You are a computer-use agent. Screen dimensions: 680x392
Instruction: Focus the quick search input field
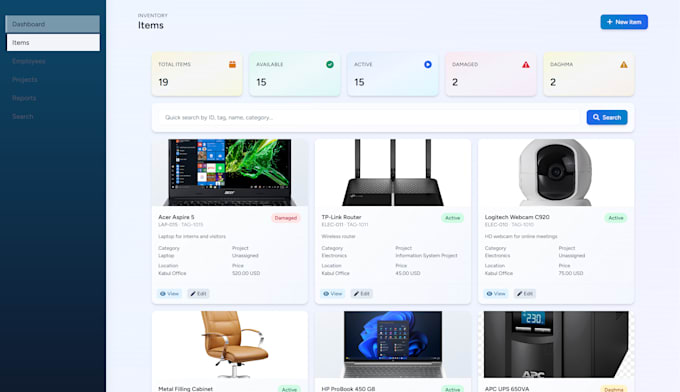(x=369, y=118)
